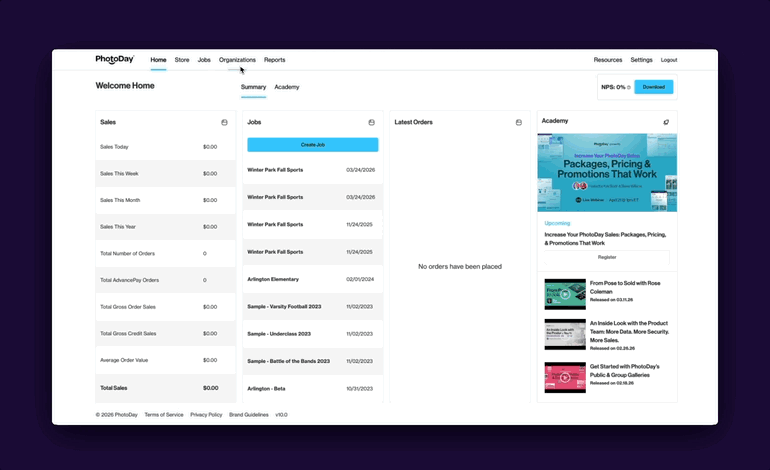Open the Packages, Pricing & Promotions webinar banner

tap(607, 172)
